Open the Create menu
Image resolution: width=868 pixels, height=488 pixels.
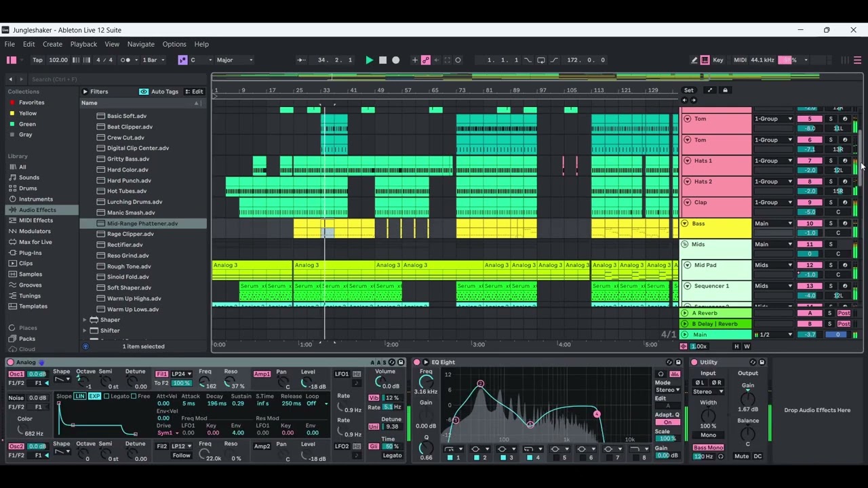click(52, 44)
